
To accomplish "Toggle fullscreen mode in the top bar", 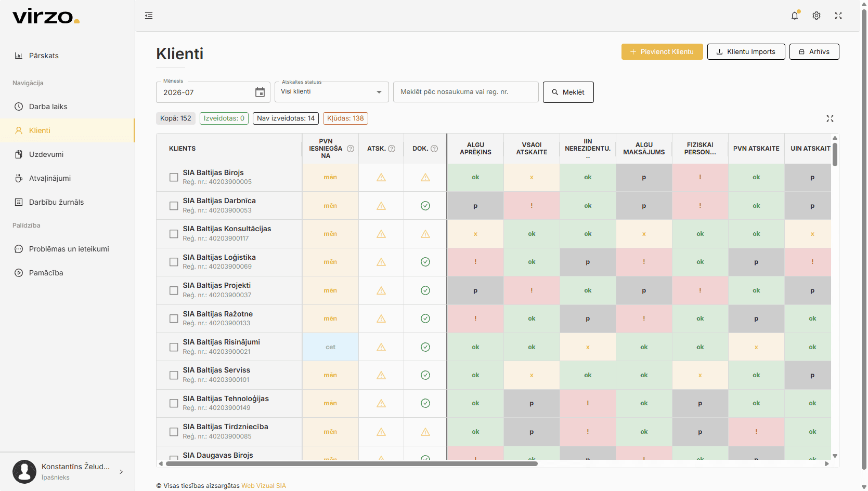I will point(838,16).
